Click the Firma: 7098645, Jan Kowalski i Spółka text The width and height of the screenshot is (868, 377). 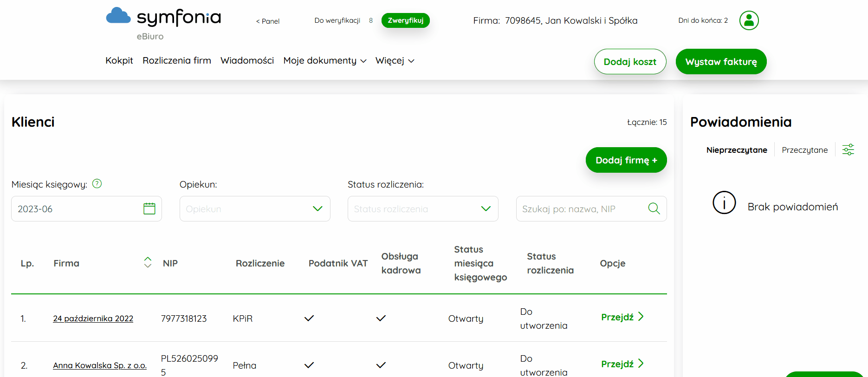555,20
